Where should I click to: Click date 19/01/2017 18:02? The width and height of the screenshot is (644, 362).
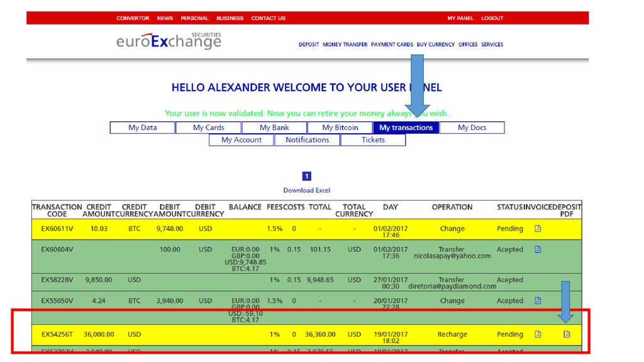(x=391, y=337)
